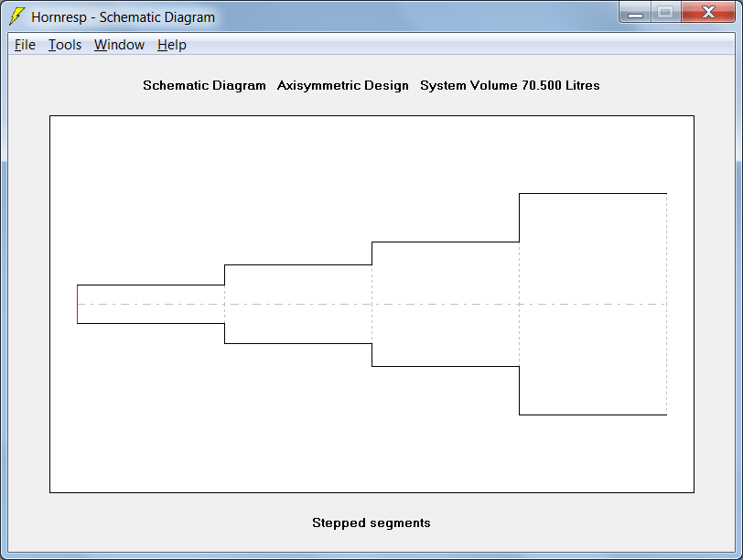Click the 'Schematic Diagram' heading text
Viewport: 743px width, 560px height.
[x=204, y=85]
